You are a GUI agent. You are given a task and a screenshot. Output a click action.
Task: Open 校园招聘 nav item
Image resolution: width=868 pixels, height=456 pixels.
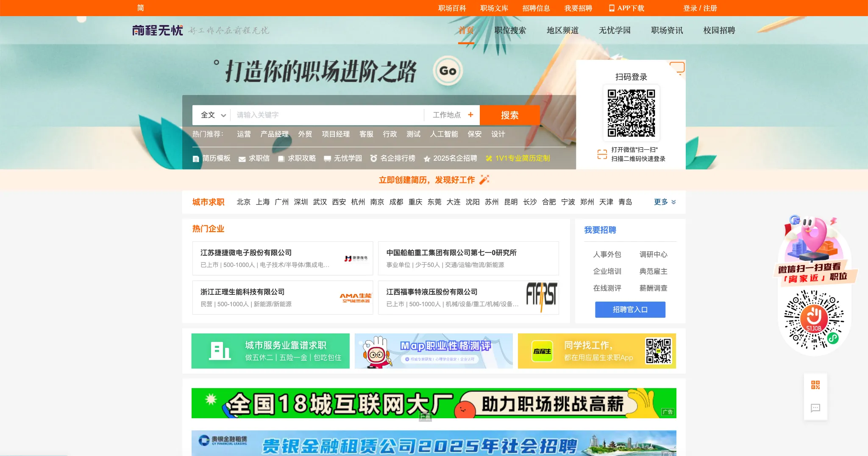(x=719, y=30)
